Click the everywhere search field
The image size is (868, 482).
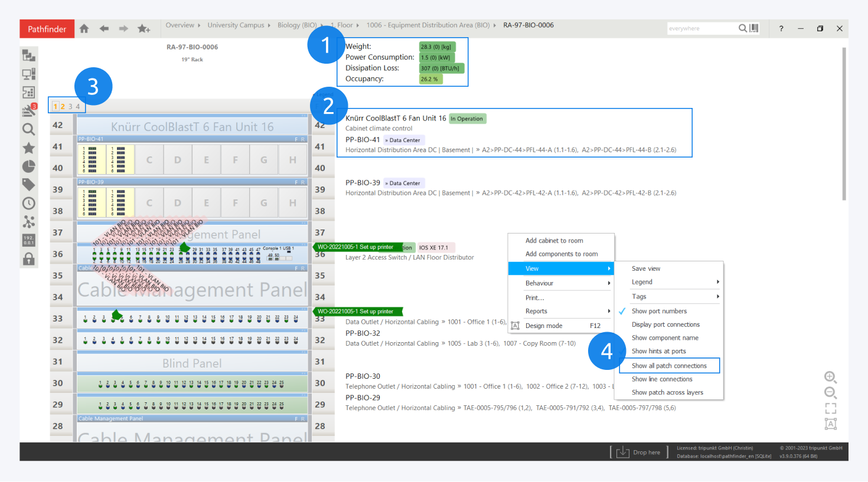701,28
